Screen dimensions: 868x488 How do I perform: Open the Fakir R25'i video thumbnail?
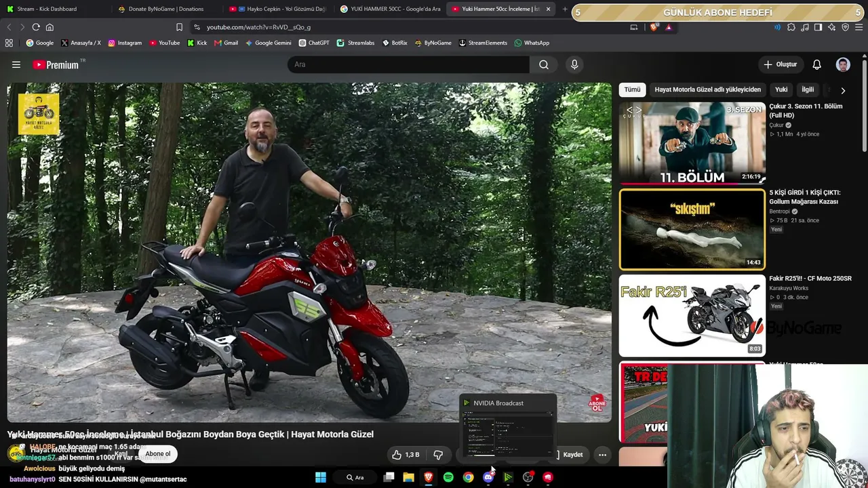click(692, 315)
